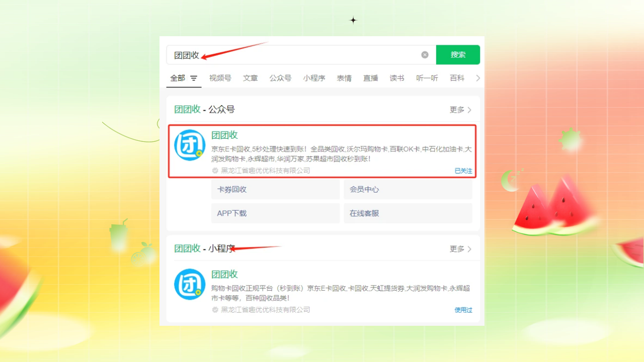Open the 在线客服 menu button
644x362 pixels.
pos(408,213)
